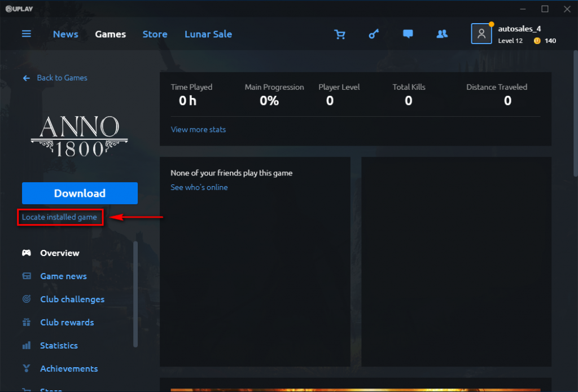
Task: Click the Uplay coin balance icon
Action: 537,41
